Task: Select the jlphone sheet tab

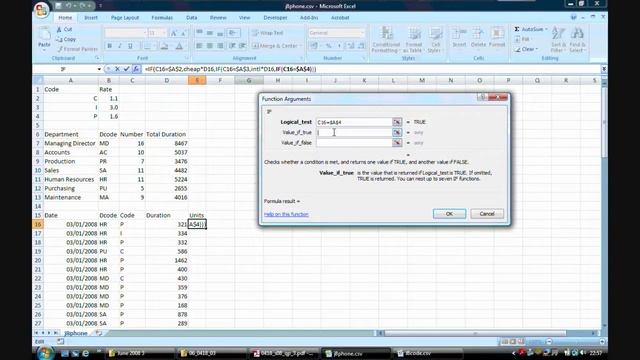Action: (x=76, y=333)
